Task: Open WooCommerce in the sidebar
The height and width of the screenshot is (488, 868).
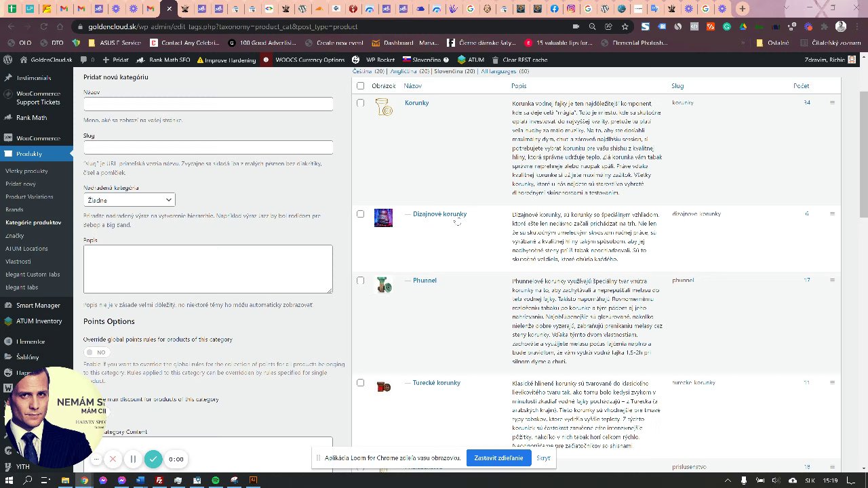Action: point(37,138)
